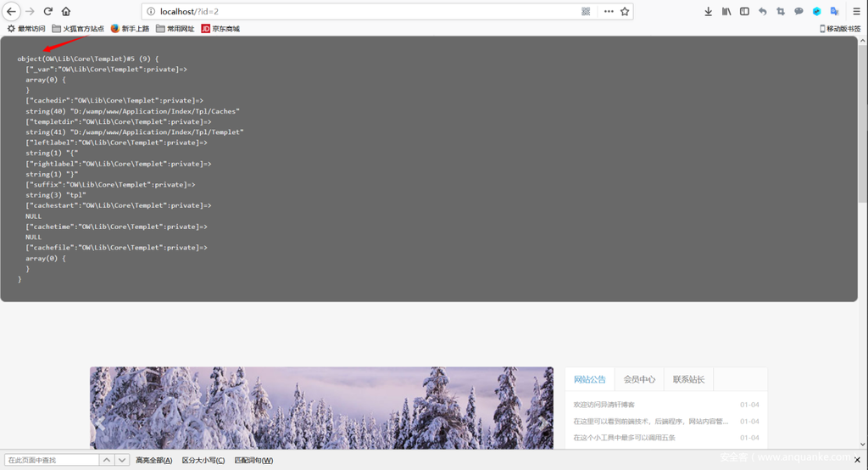Screen dimensions: 868x470
Task: Open the 移动版书签 mobile bookmarks
Action: 840,29
